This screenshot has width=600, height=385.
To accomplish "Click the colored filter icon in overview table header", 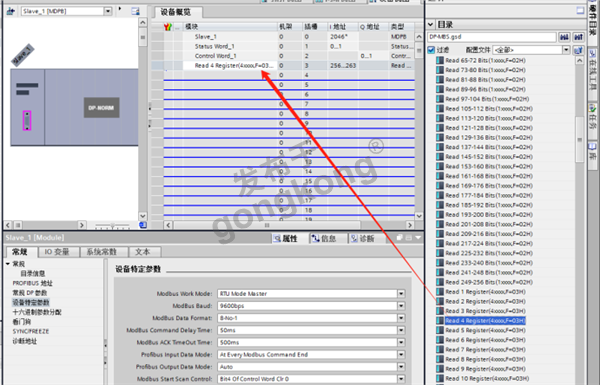I will 168,27.
